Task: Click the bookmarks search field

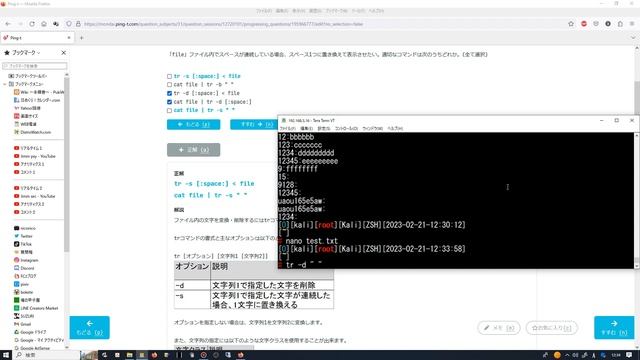Action: coord(35,66)
